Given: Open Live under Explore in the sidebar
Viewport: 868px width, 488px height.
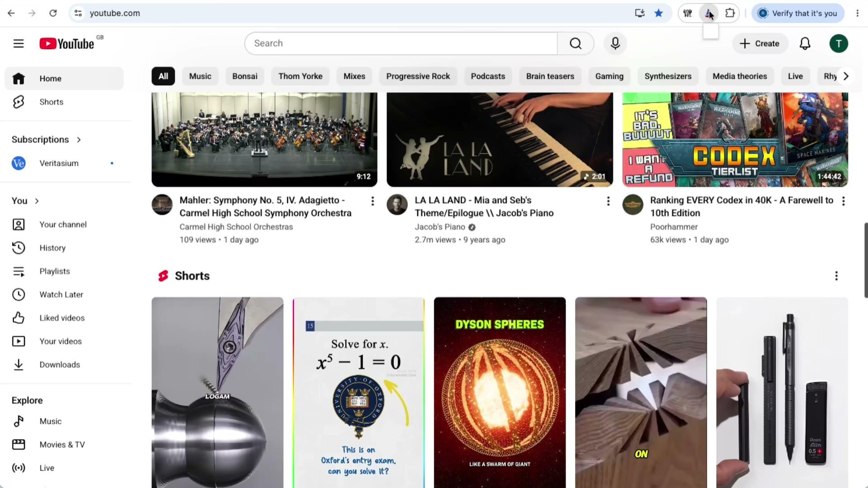Looking at the screenshot, I should pos(64,468).
